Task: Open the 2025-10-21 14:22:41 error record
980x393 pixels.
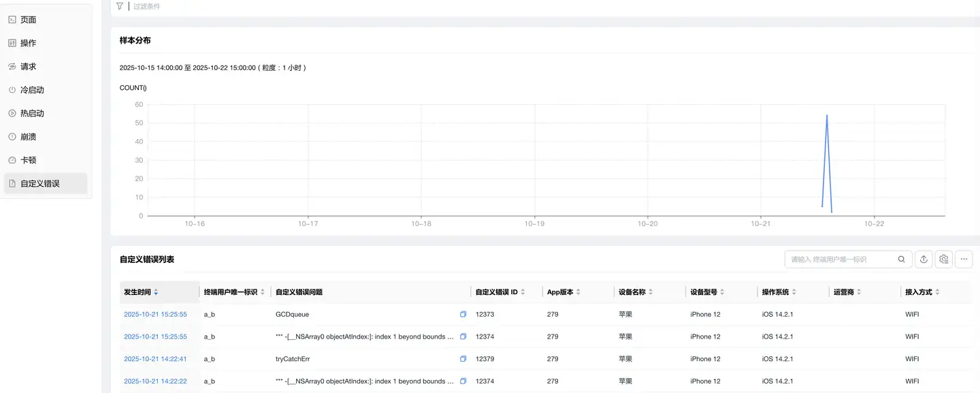Action: point(155,359)
